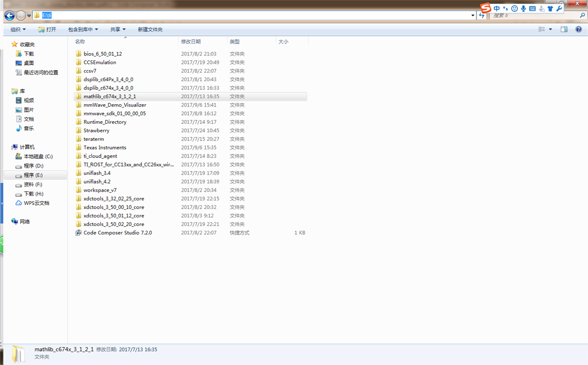Screen dimensions: 588x365
Task: Select the teraterm folder icon
Action: pos(79,139)
